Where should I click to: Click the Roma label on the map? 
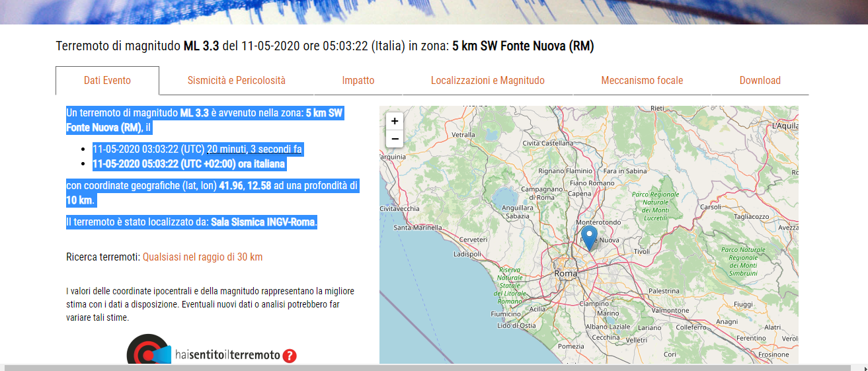(x=566, y=273)
